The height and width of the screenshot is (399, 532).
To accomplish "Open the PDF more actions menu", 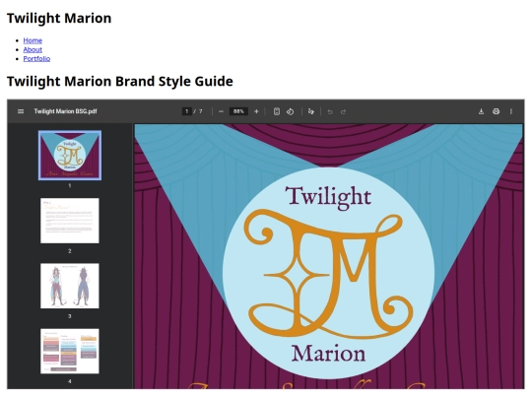I will pos(511,111).
